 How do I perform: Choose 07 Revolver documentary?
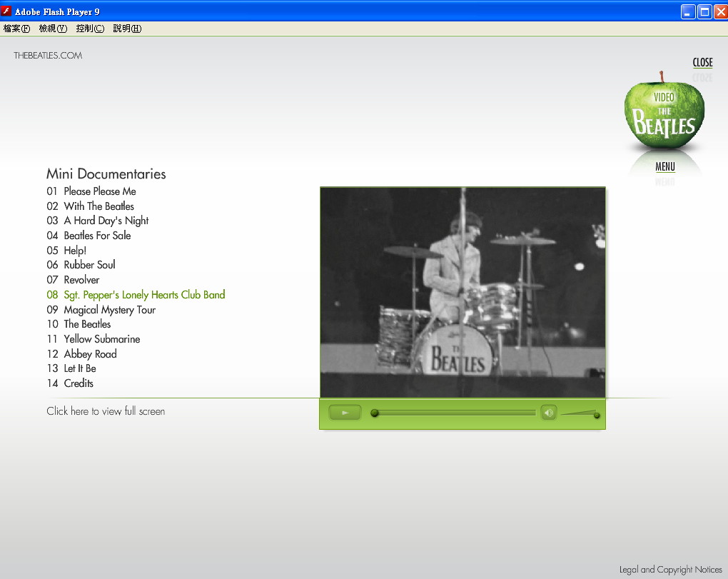pyautogui.click(x=73, y=280)
